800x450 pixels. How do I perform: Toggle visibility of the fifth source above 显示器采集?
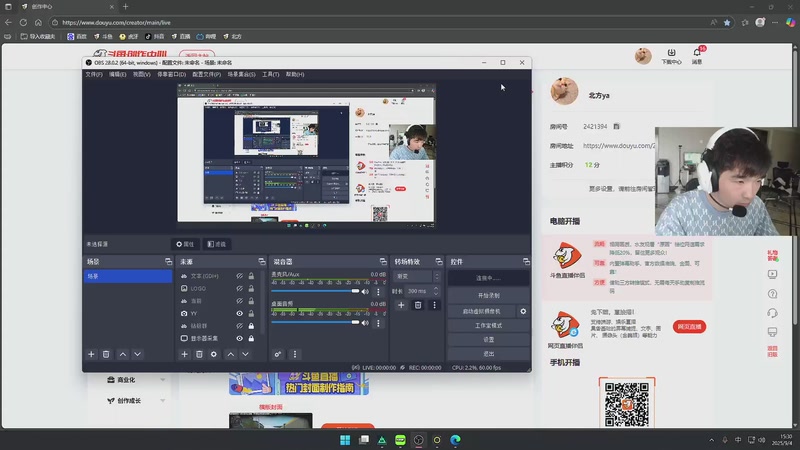pyautogui.click(x=239, y=326)
